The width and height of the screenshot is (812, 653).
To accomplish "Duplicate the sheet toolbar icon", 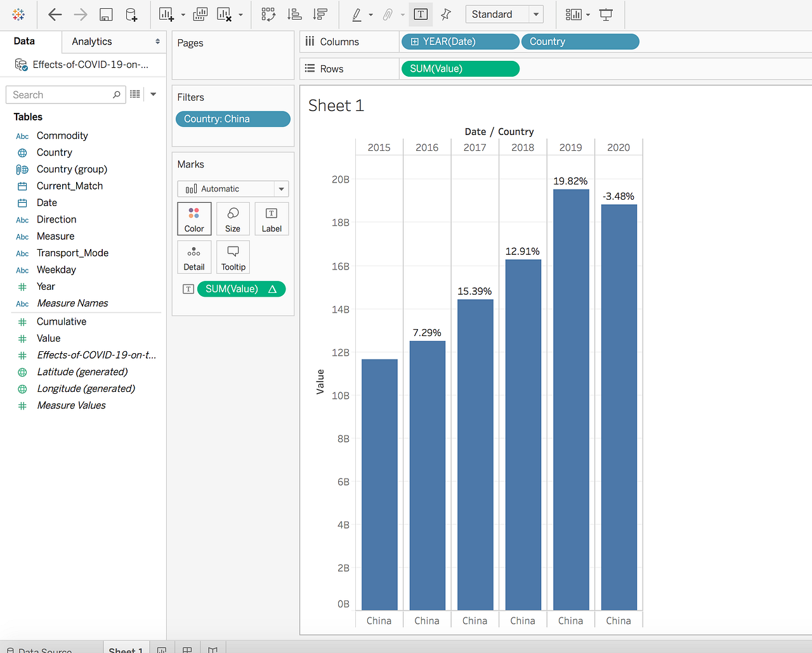I will pyautogui.click(x=200, y=15).
